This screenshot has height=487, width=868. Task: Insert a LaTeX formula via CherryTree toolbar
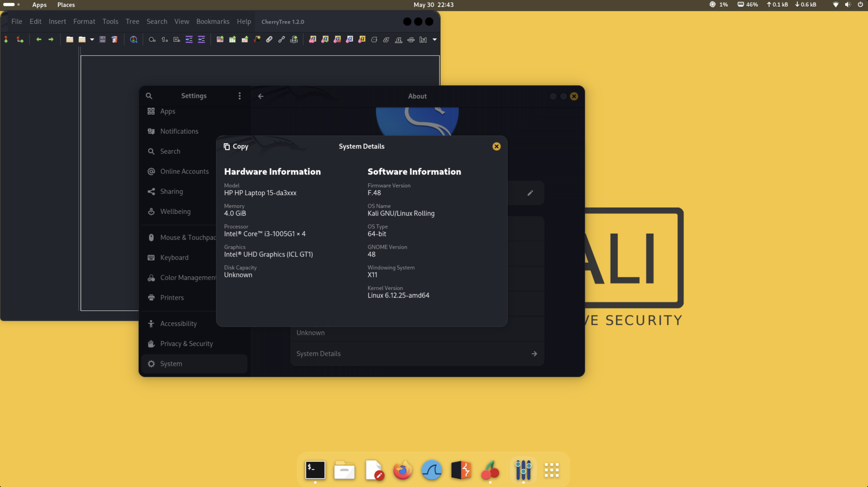(257, 39)
